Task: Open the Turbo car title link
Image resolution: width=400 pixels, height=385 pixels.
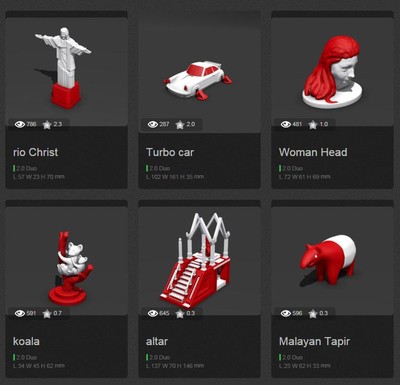Action: click(170, 152)
